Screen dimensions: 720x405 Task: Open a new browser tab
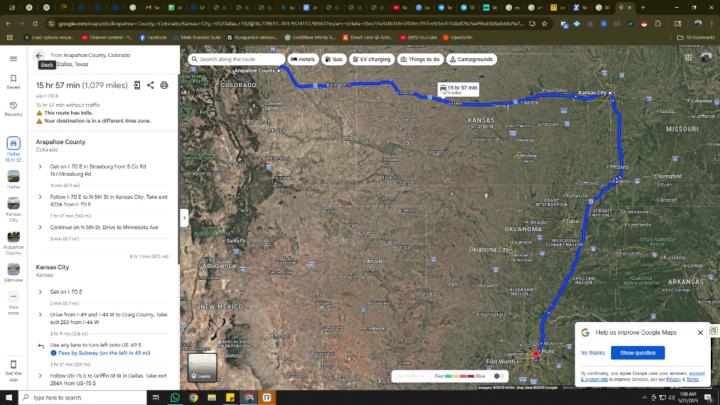coord(643,7)
